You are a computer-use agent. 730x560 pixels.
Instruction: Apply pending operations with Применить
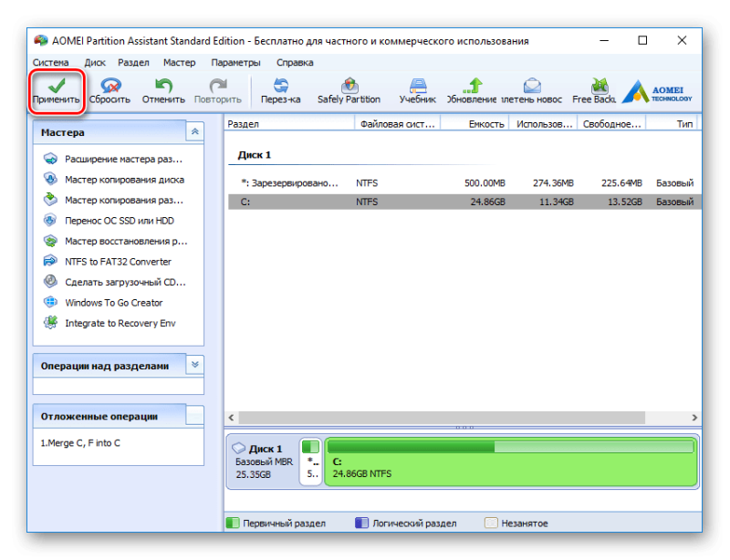point(57,91)
